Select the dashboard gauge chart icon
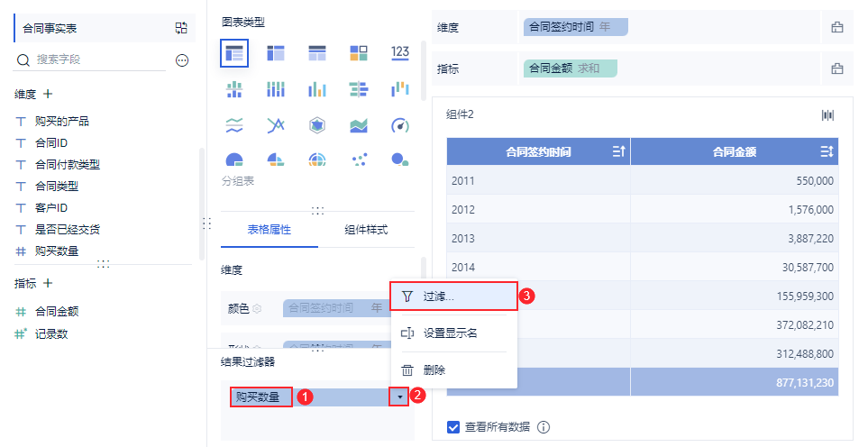The image size is (868, 447). pos(399,125)
